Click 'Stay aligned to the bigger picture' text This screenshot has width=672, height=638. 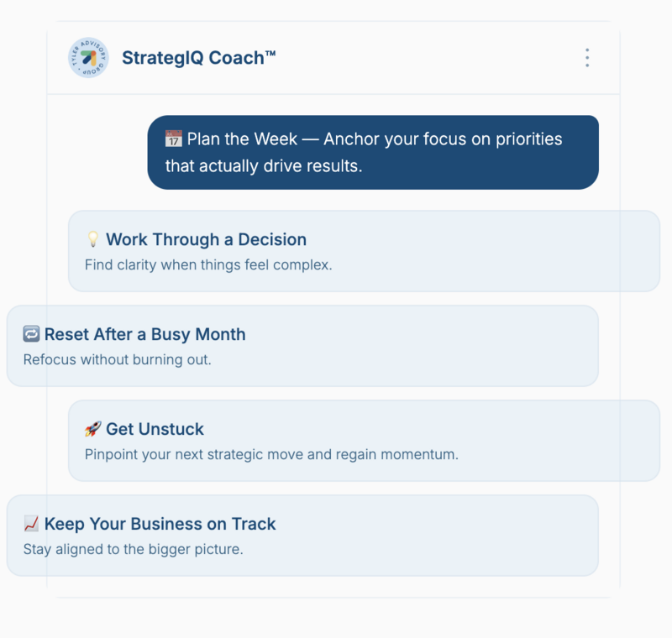133,550
